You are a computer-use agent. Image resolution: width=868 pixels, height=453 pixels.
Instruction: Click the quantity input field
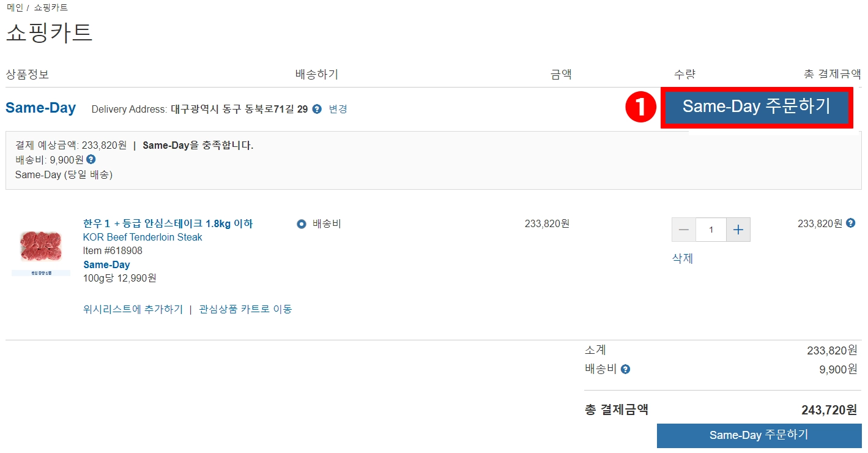click(x=711, y=230)
